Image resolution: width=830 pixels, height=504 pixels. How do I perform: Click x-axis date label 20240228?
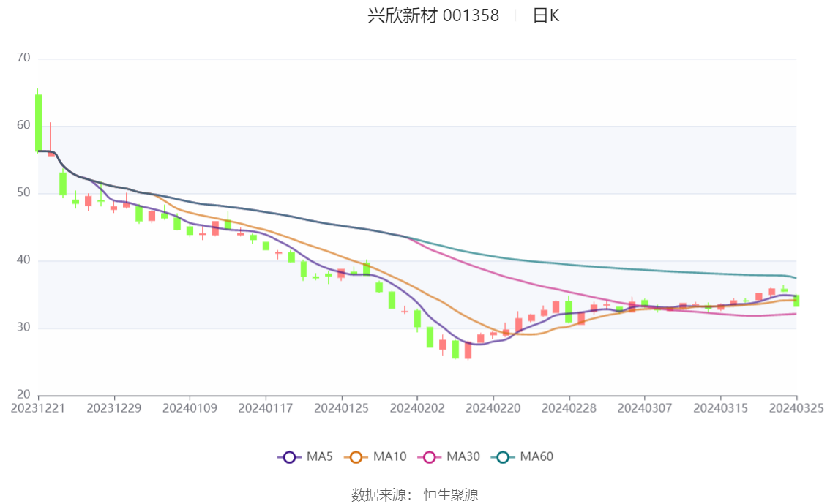(x=569, y=408)
